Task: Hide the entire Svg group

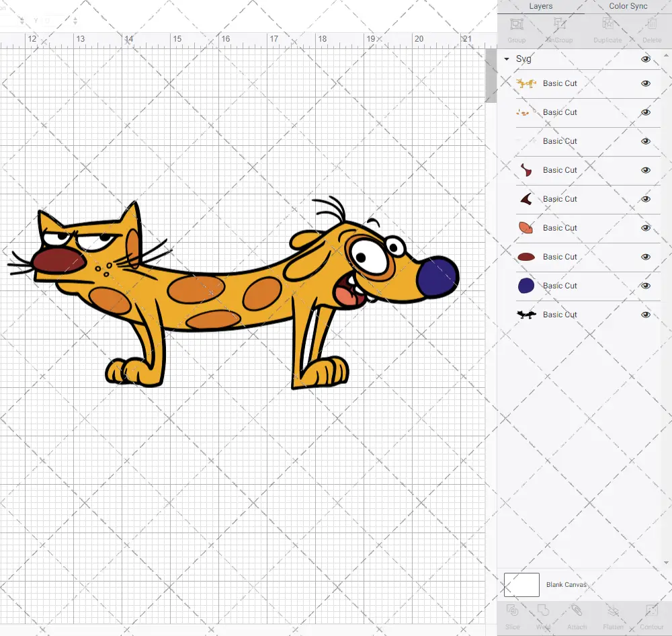Action: (x=645, y=59)
